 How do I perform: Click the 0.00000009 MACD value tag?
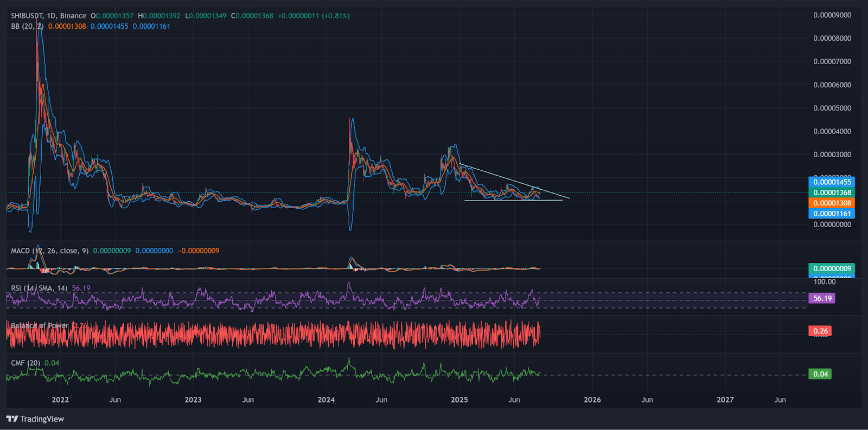click(832, 268)
